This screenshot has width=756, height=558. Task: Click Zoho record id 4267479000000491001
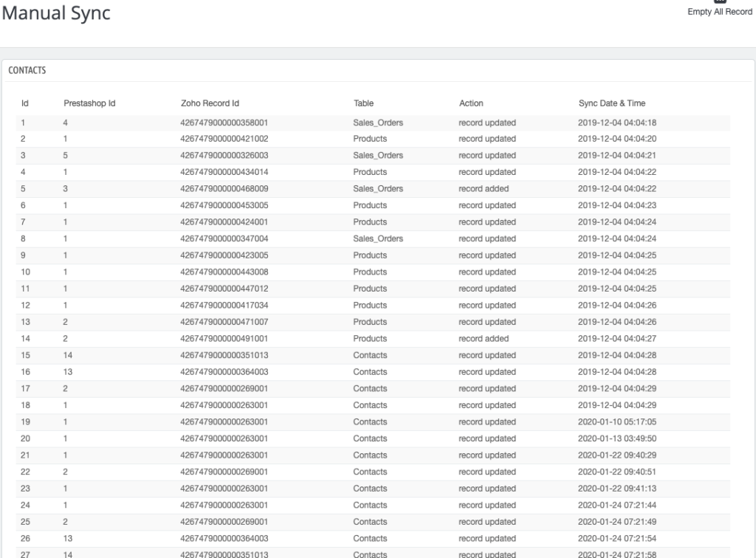[224, 338]
